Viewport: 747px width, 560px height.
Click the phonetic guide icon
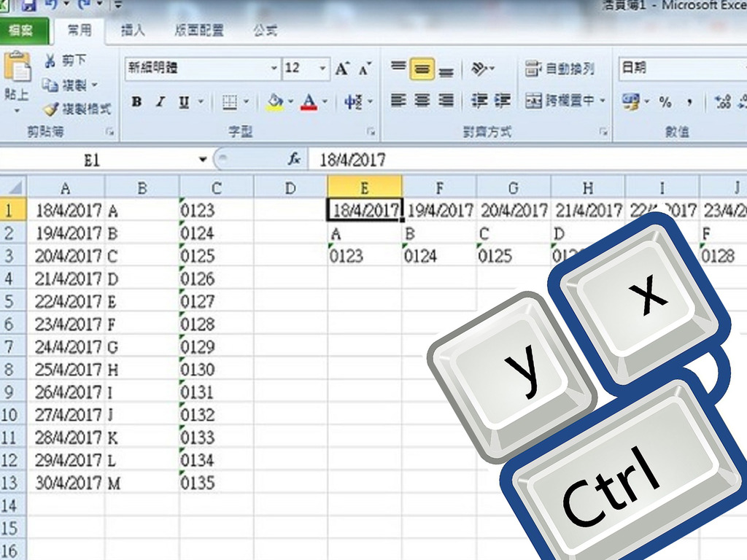coord(354,101)
